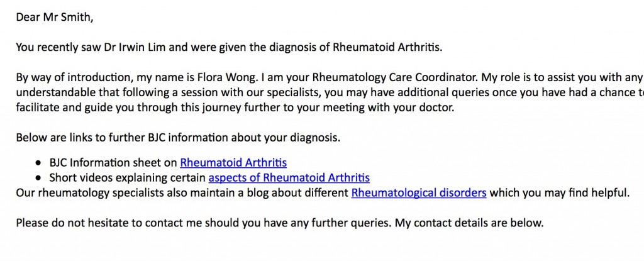Screen dimensions: 644x261
Task: Click the line starting facilitate and guide you
Action: point(235,109)
